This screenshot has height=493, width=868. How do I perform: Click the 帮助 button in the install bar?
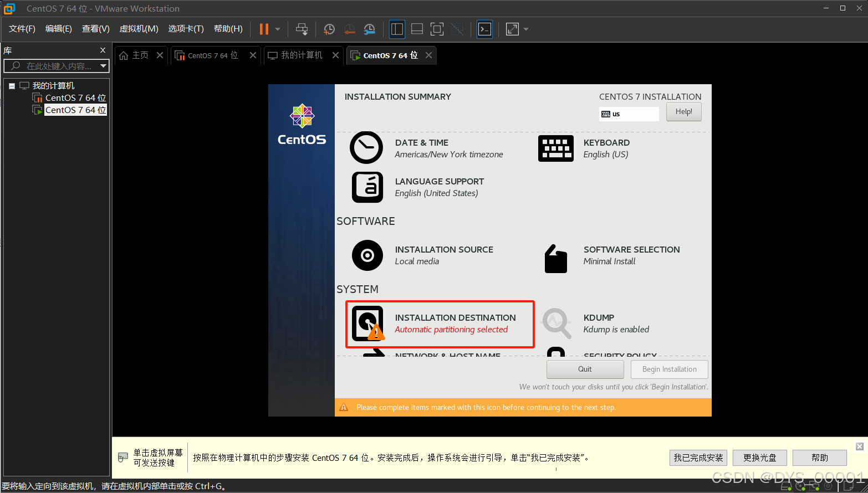click(820, 458)
